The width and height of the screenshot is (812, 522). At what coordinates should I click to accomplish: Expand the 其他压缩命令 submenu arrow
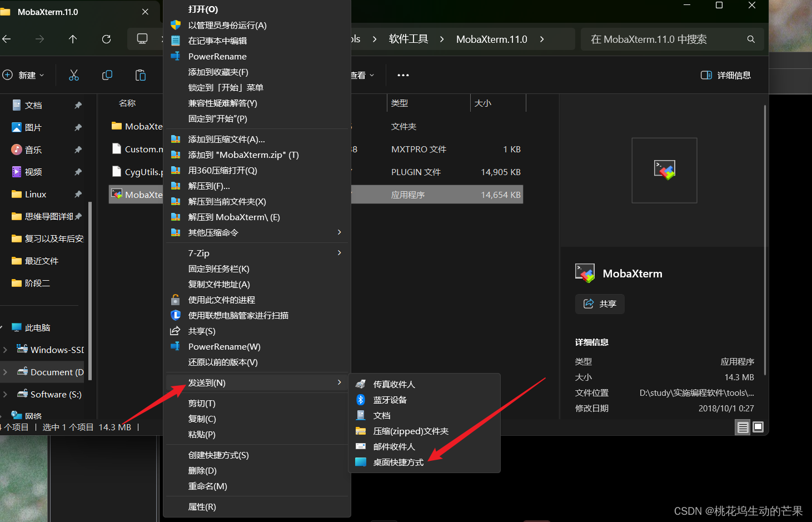point(339,232)
